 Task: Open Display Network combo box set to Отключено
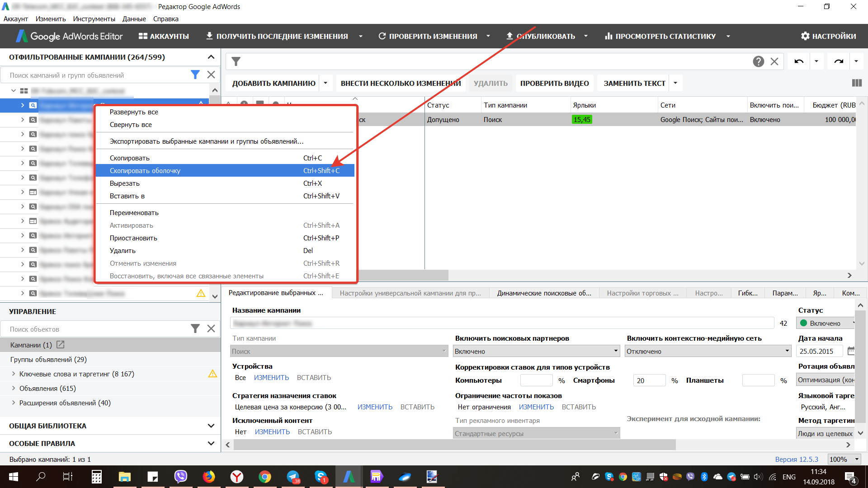[x=708, y=351]
